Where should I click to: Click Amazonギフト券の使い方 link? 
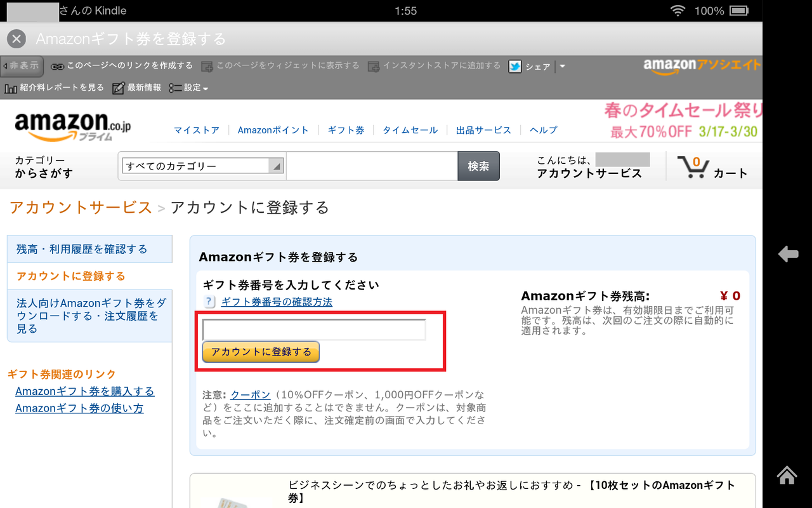click(79, 408)
